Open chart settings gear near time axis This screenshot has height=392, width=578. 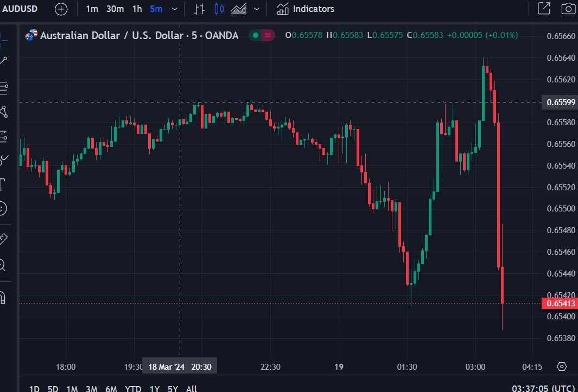[x=561, y=367]
